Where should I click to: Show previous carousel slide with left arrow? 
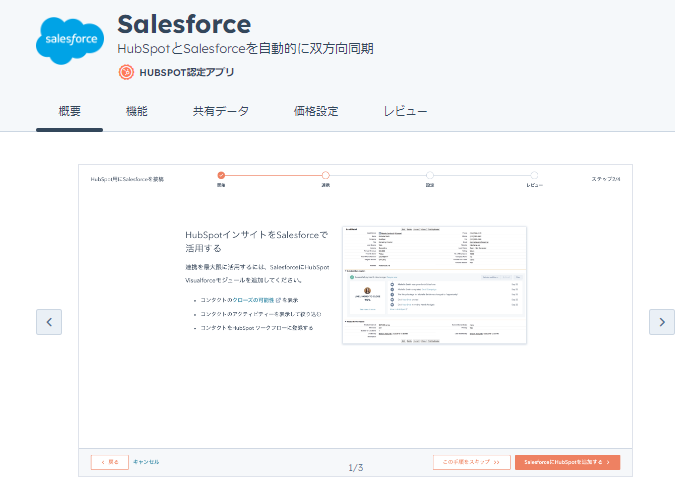(x=49, y=322)
